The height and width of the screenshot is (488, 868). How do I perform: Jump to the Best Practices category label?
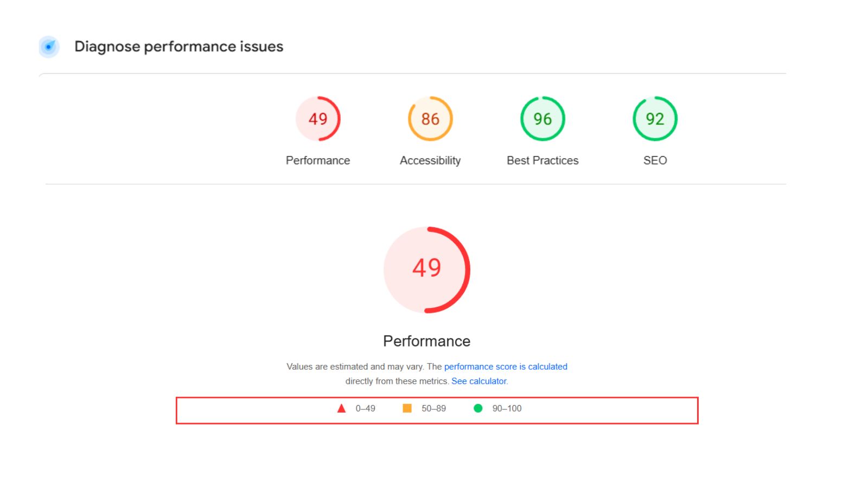click(x=542, y=160)
